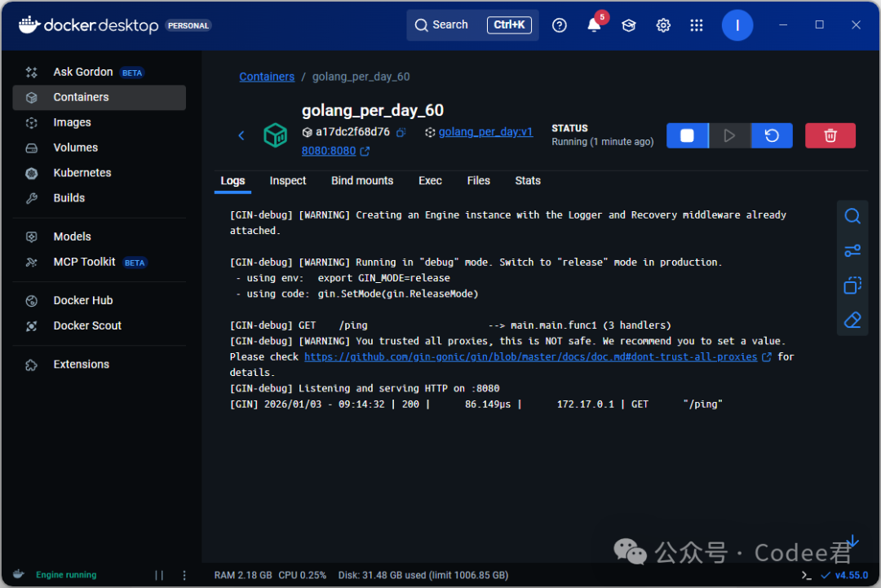Click the Disk: 31.48 GB used entry

click(423, 575)
